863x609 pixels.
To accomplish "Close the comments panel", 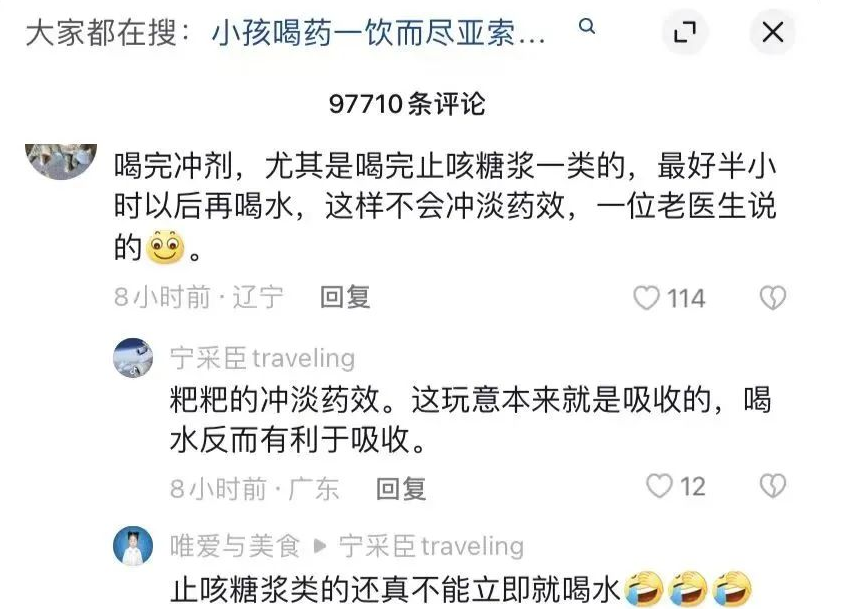I will pyautogui.click(x=773, y=32).
